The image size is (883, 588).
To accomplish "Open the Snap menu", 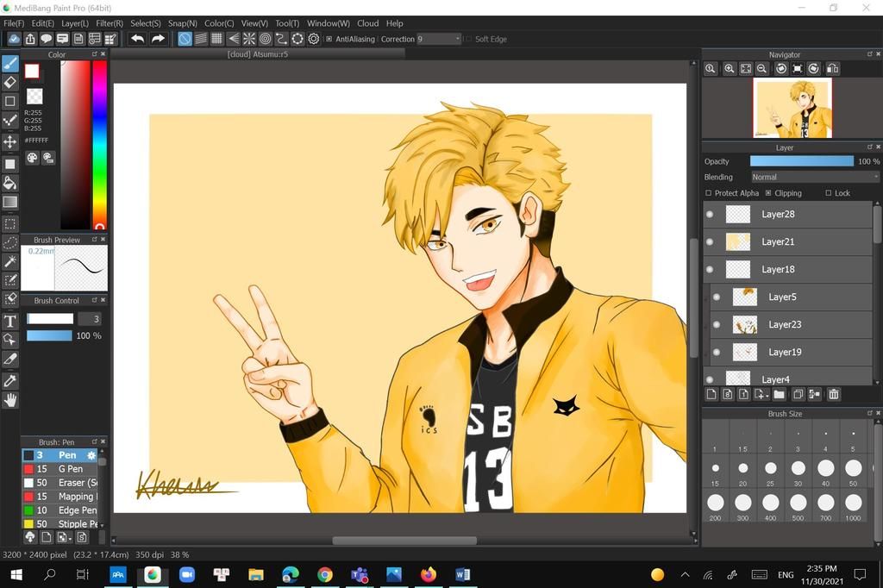I will click(183, 23).
